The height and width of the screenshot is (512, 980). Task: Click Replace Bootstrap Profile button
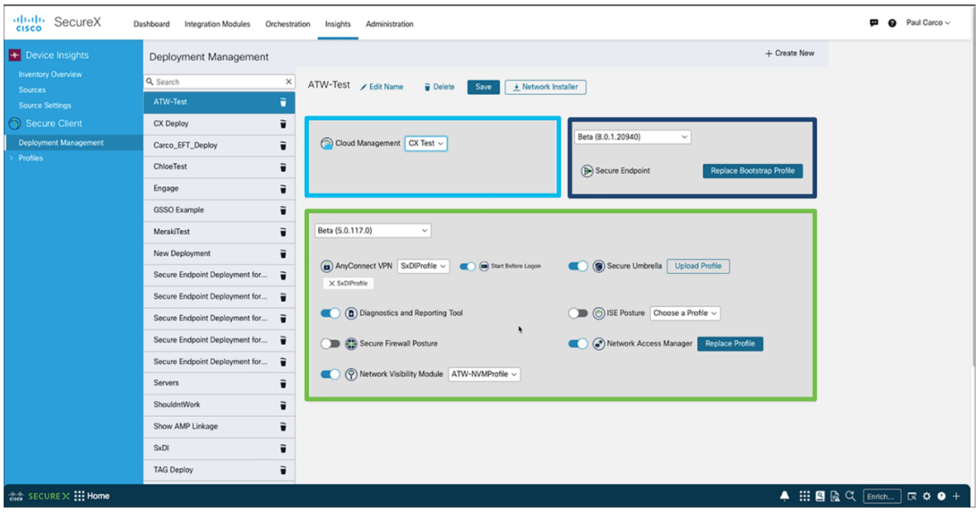[x=752, y=171]
